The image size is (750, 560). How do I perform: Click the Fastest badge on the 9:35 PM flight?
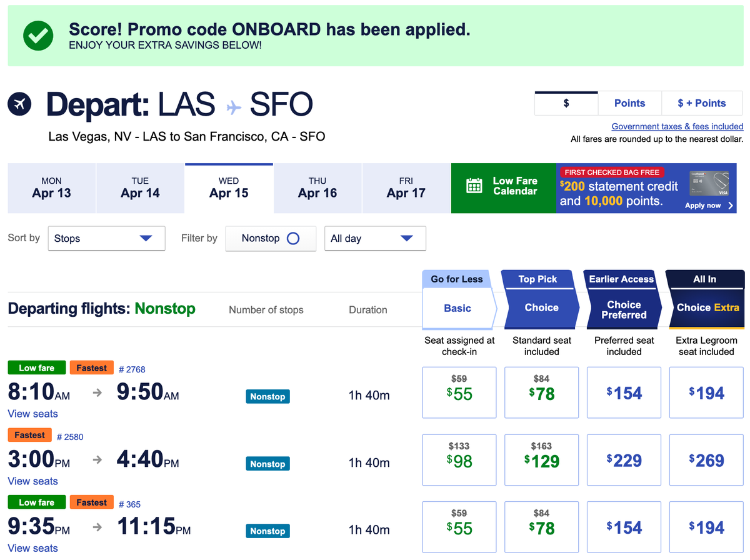(x=91, y=502)
